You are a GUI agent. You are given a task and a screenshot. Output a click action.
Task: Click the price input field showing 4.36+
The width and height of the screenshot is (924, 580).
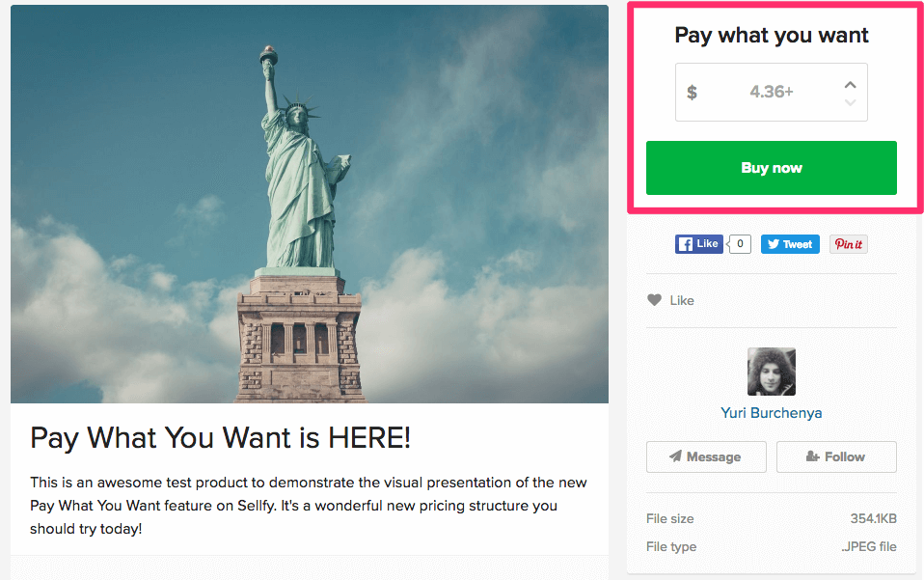pos(771,92)
